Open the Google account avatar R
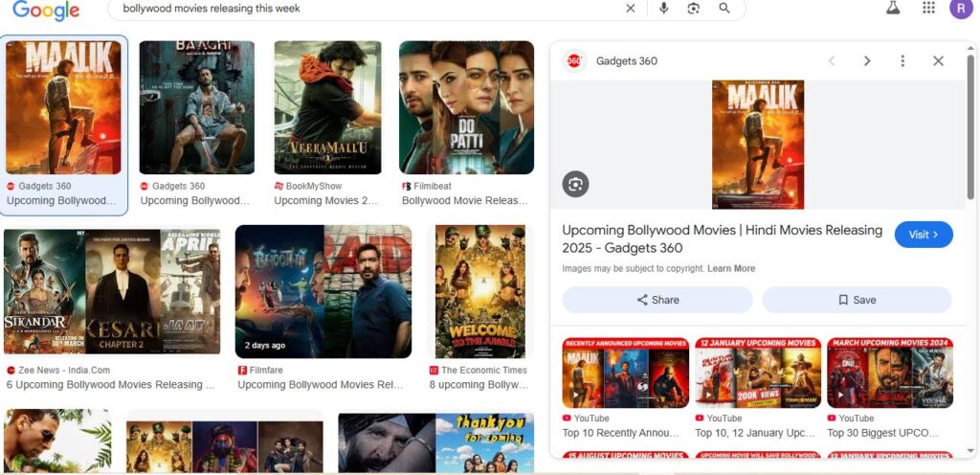The image size is (980, 475). point(961,8)
